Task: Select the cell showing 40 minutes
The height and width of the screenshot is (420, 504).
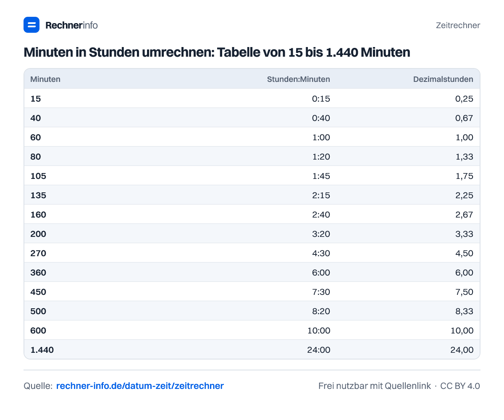Action: pyautogui.click(x=36, y=118)
